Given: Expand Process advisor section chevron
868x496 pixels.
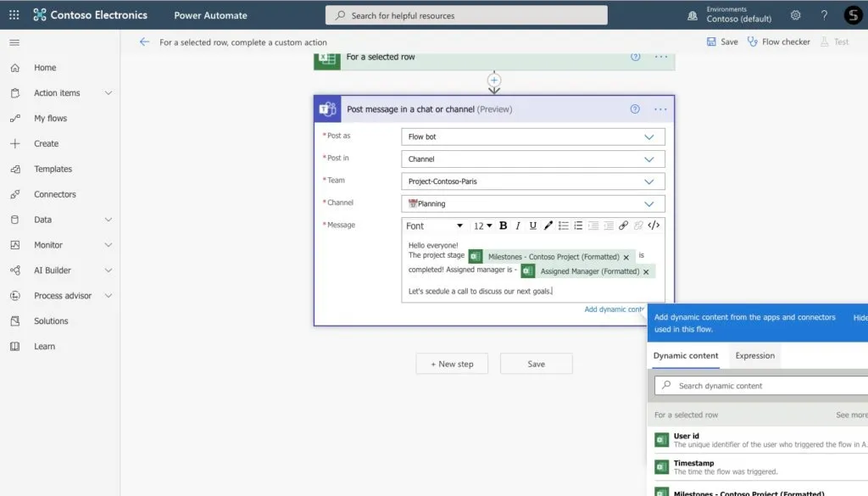Looking at the screenshot, I should coord(108,296).
